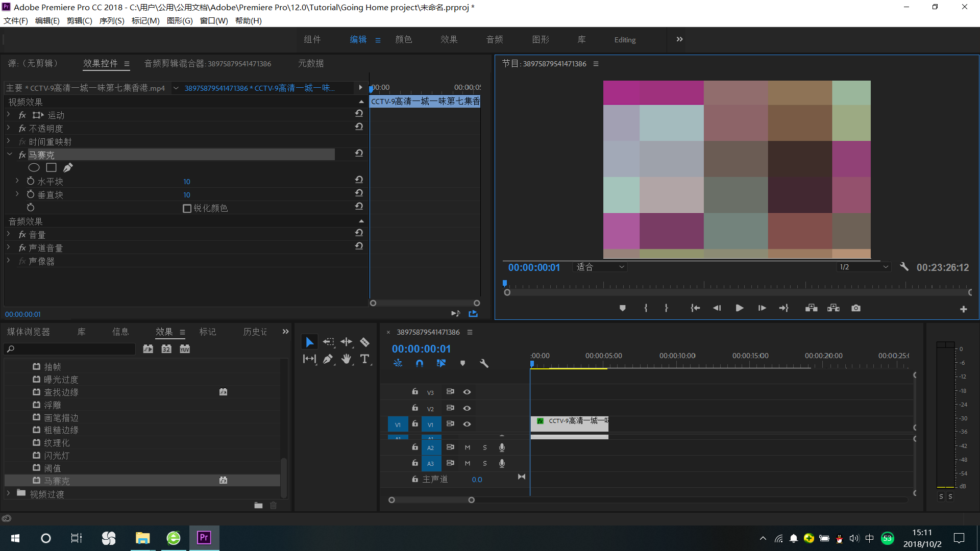Screen dimensions: 980x551
Task: Select the Hand tool
Action: (x=347, y=359)
